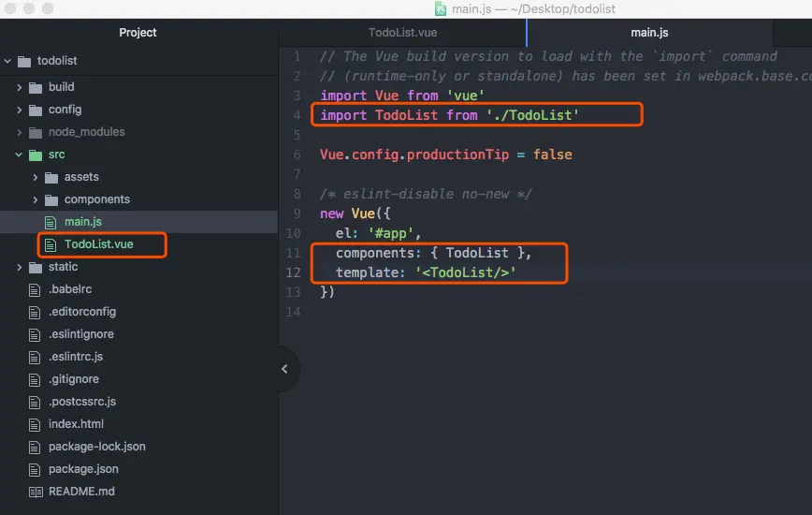Click the .babelrc file icon
The width and height of the screenshot is (812, 515).
click(35, 289)
